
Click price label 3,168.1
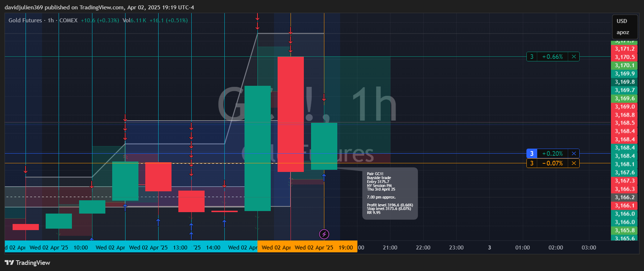[x=625, y=164]
